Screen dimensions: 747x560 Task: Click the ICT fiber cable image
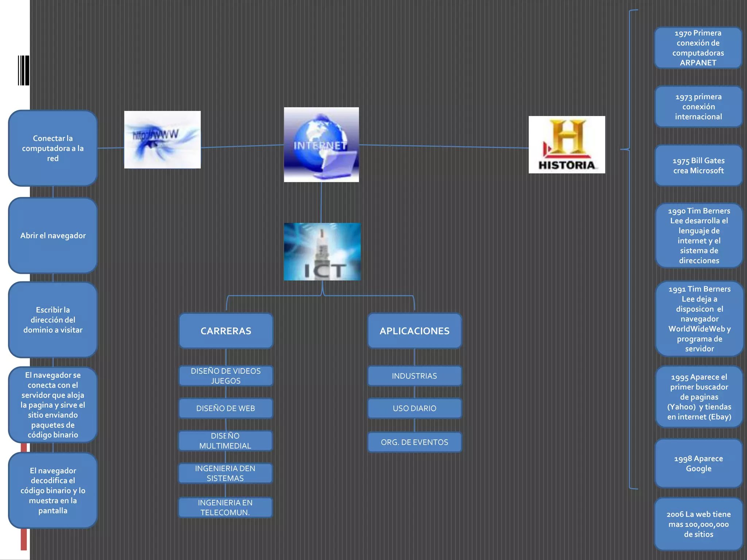click(322, 252)
